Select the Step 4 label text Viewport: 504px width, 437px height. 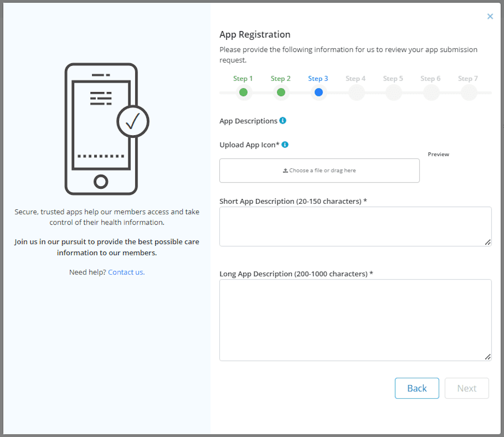(356, 78)
